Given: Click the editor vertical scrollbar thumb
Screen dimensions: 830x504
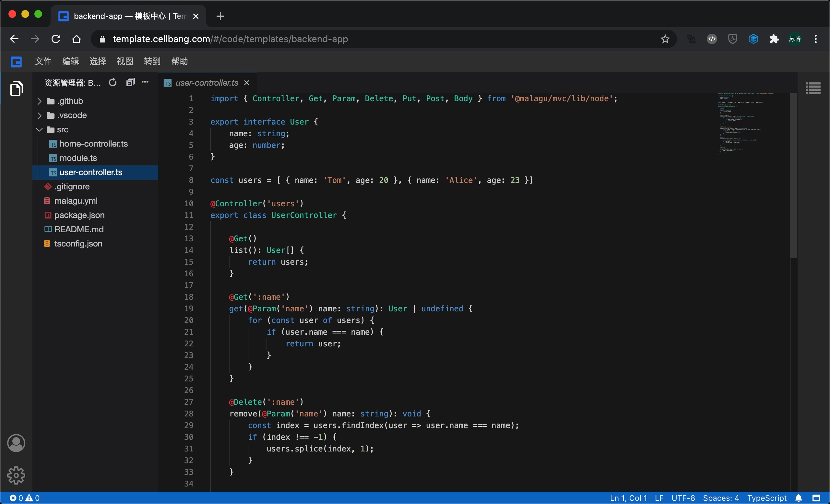Looking at the screenshot, I should pyautogui.click(x=794, y=175).
